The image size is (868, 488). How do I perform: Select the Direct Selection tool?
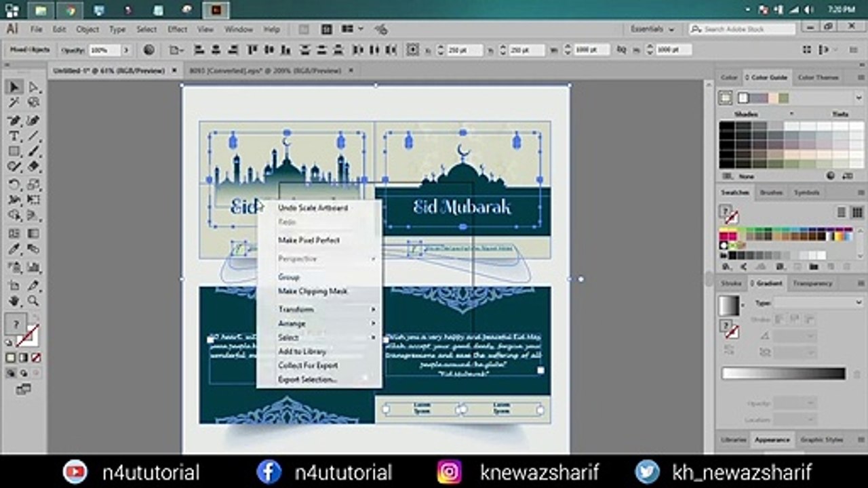(33, 87)
